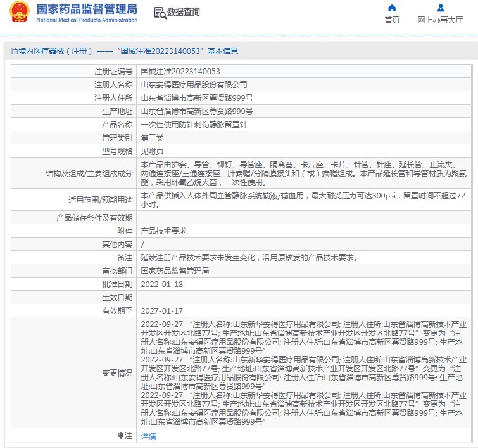Click the intended use text mentioning 300psi

[x=303, y=200]
